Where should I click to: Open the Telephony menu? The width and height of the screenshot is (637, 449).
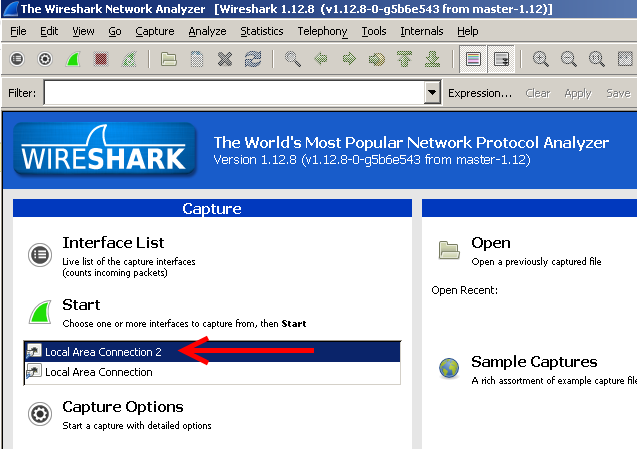pyautogui.click(x=322, y=31)
